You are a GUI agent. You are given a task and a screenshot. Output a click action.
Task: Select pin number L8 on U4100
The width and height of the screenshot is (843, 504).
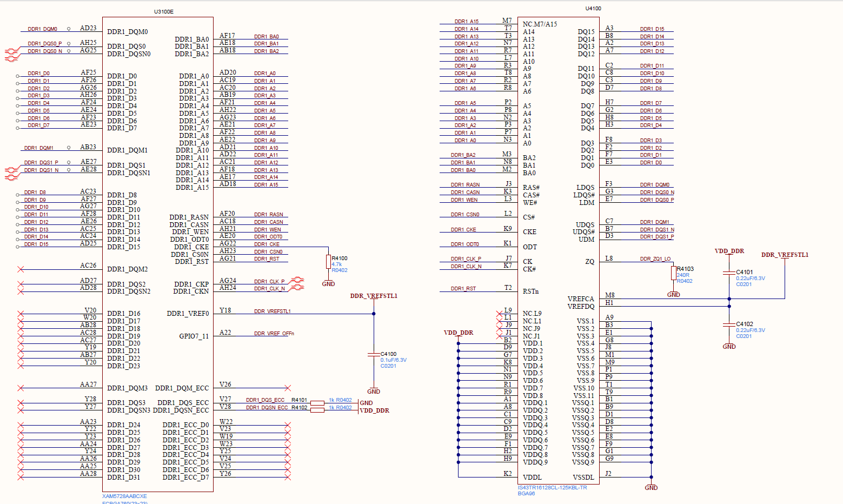[x=609, y=258]
